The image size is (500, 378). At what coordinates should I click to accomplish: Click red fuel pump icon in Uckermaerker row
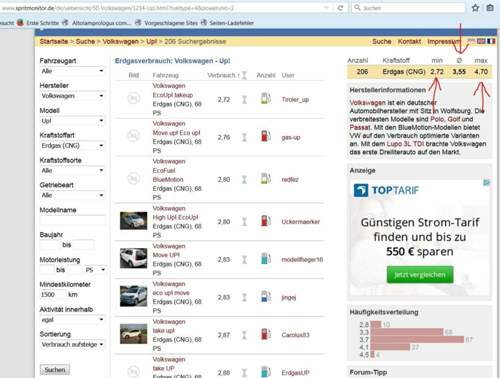point(266,221)
